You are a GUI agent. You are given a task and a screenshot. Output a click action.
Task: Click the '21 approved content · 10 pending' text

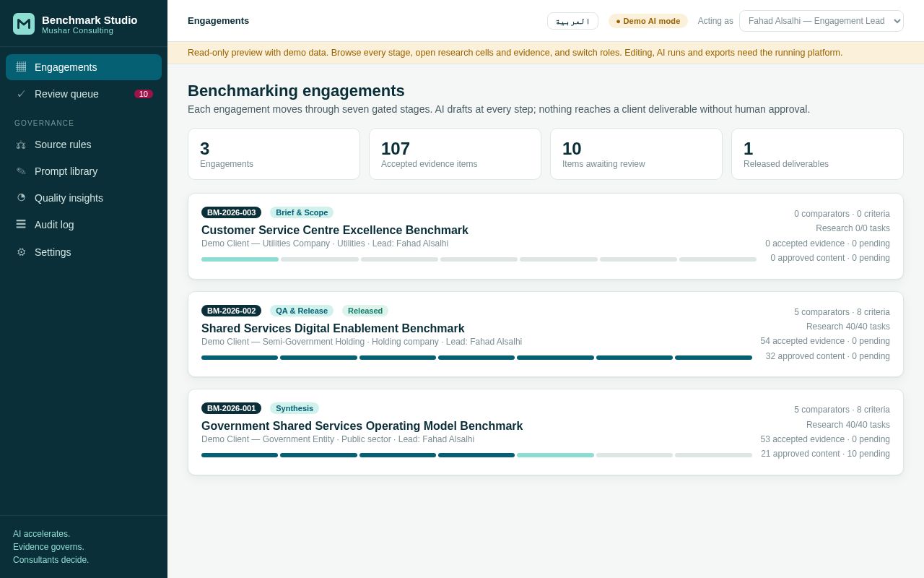click(x=825, y=454)
